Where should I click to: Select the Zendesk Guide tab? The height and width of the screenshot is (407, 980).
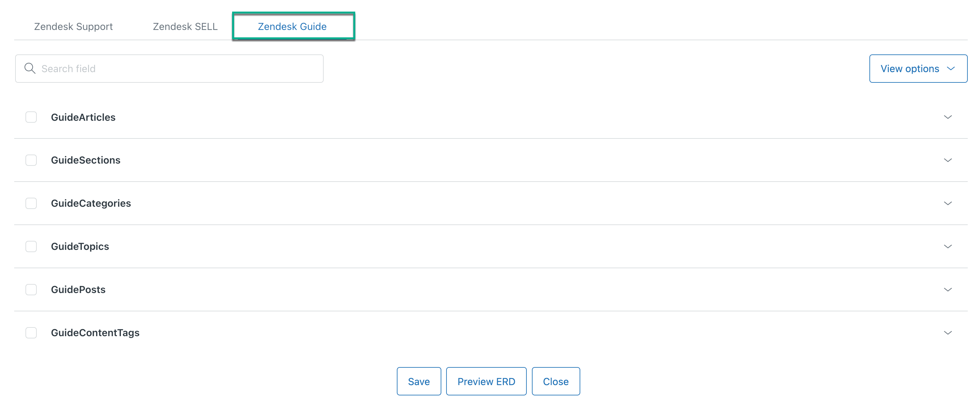click(293, 26)
